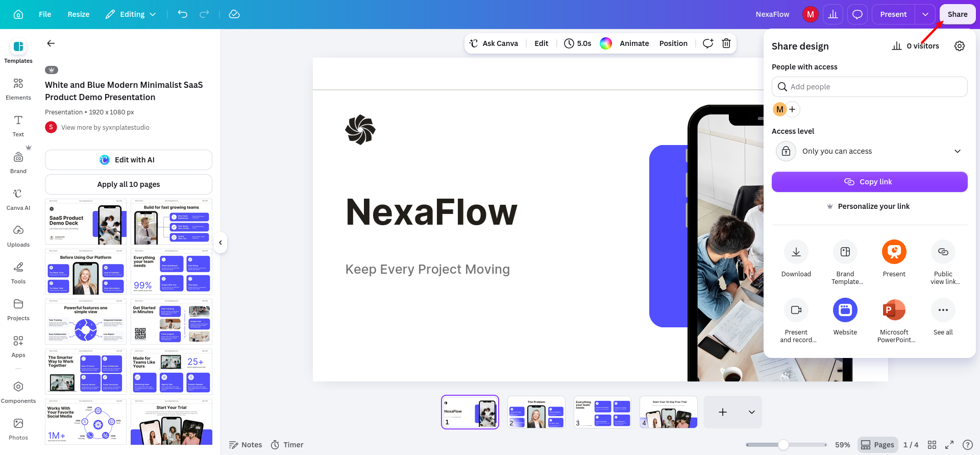Click the Add people field
The height and width of the screenshot is (455, 980).
(x=870, y=87)
